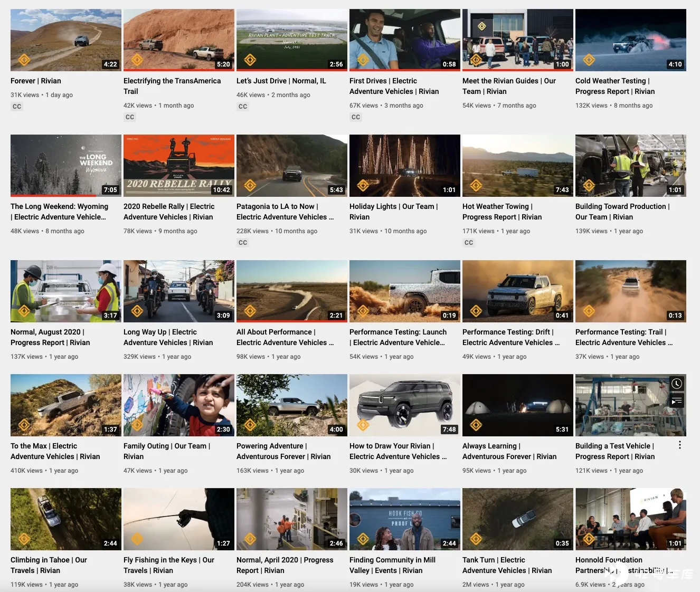Click the 0:13 duration badge on Performance Testing: Trail
The height and width of the screenshot is (592, 700).
[675, 316]
